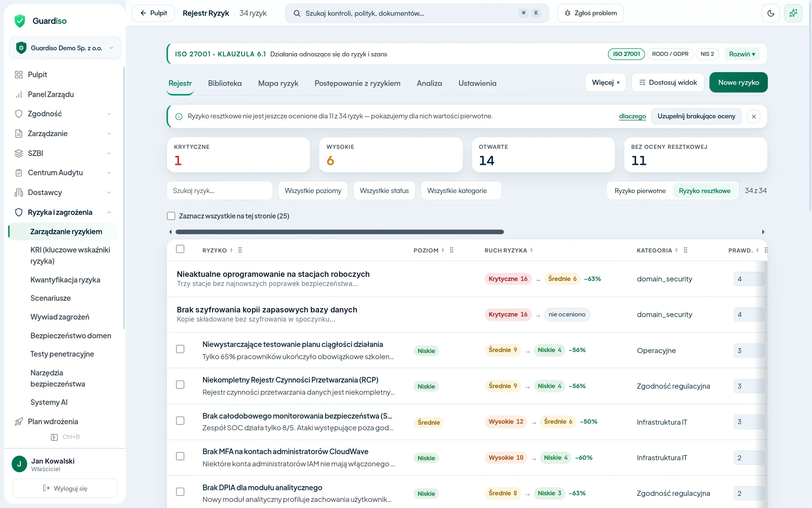
Task: Click the drag handle next to KATEGORIA column
Action: tap(685, 250)
